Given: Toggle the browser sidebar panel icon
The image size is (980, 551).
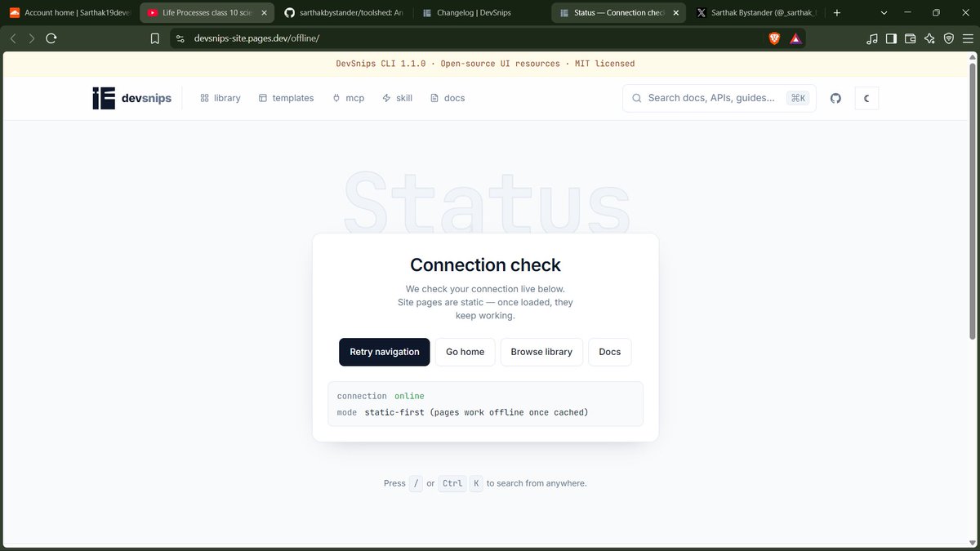Looking at the screenshot, I should coord(891,38).
